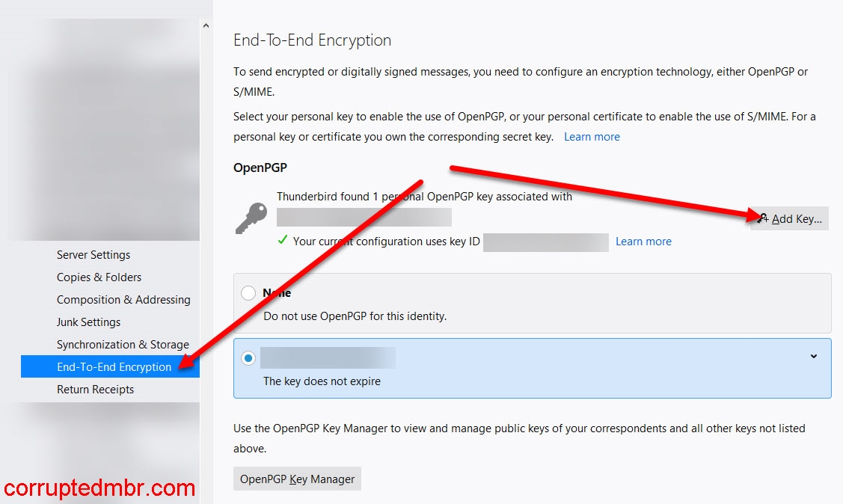
Task: Open Composition & Addressing settings
Action: click(x=123, y=299)
